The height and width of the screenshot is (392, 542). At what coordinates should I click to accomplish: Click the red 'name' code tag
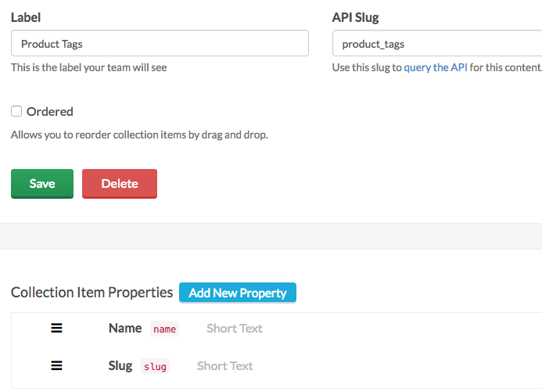point(164,329)
